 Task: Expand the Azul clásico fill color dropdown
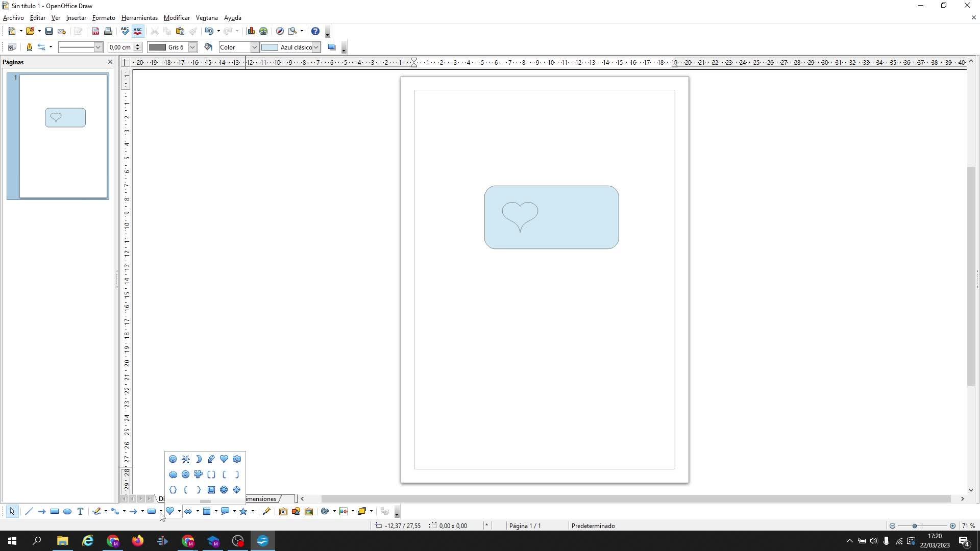(316, 47)
